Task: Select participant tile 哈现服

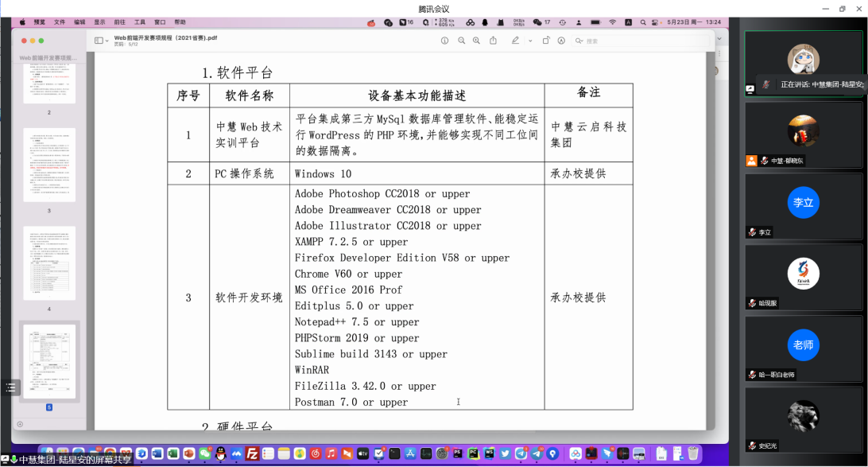Action: tap(804, 277)
